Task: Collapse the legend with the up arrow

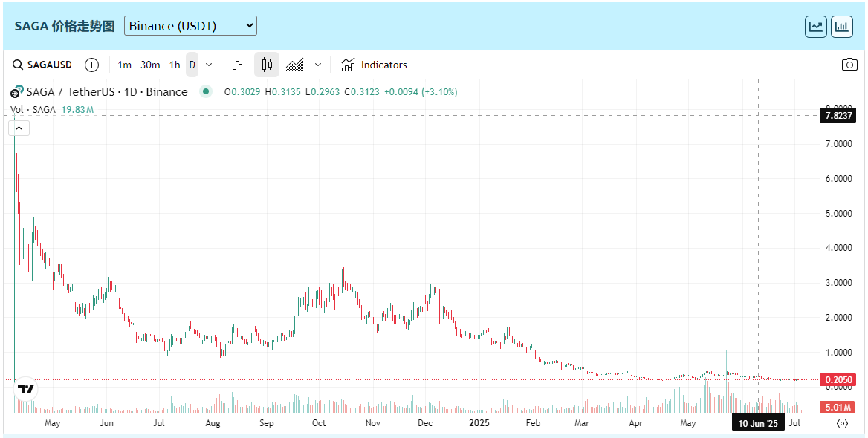Action: point(19,128)
